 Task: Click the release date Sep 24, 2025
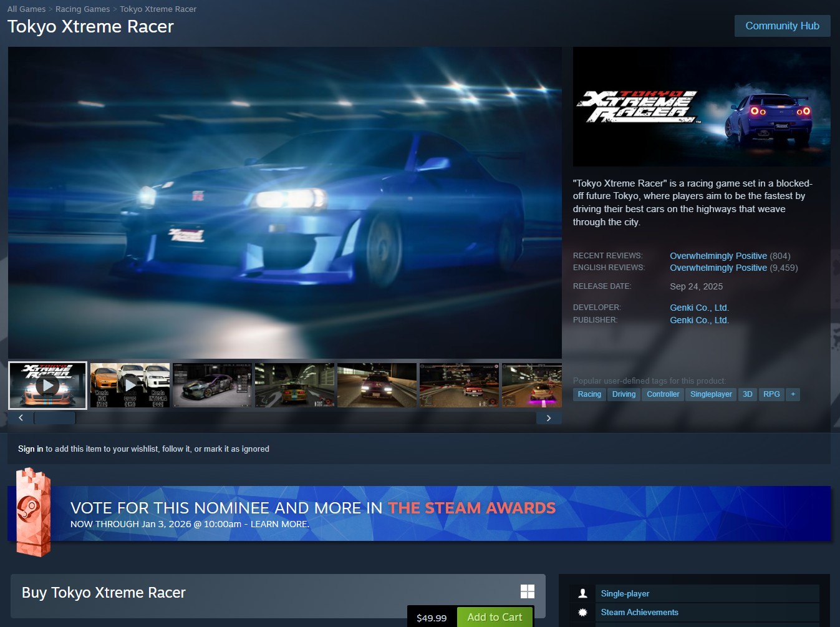(x=697, y=286)
